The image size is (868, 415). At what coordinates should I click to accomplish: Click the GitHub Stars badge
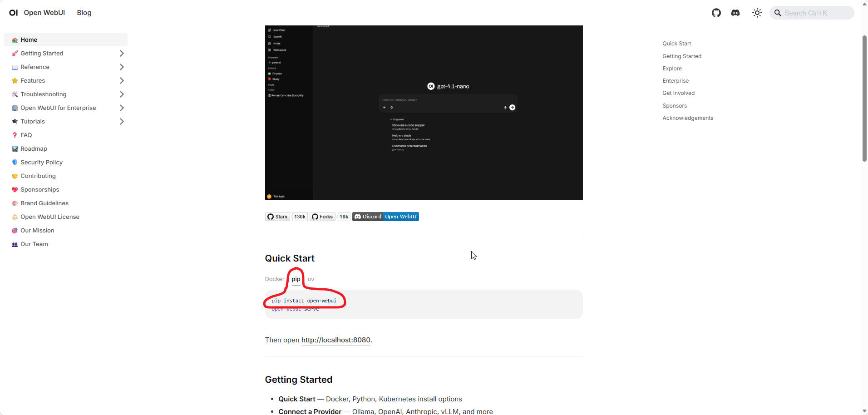[x=277, y=217]
